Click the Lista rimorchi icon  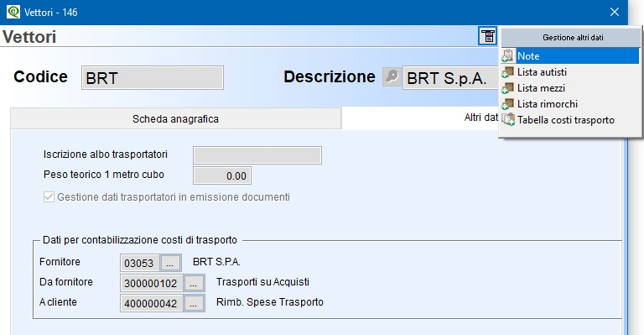(508, 104)
